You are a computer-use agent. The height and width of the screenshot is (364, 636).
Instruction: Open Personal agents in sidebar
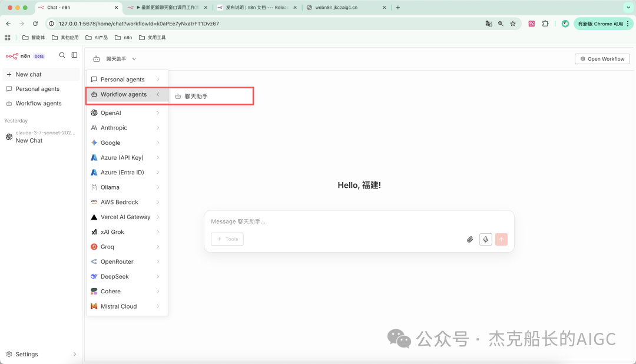point(41,89)
